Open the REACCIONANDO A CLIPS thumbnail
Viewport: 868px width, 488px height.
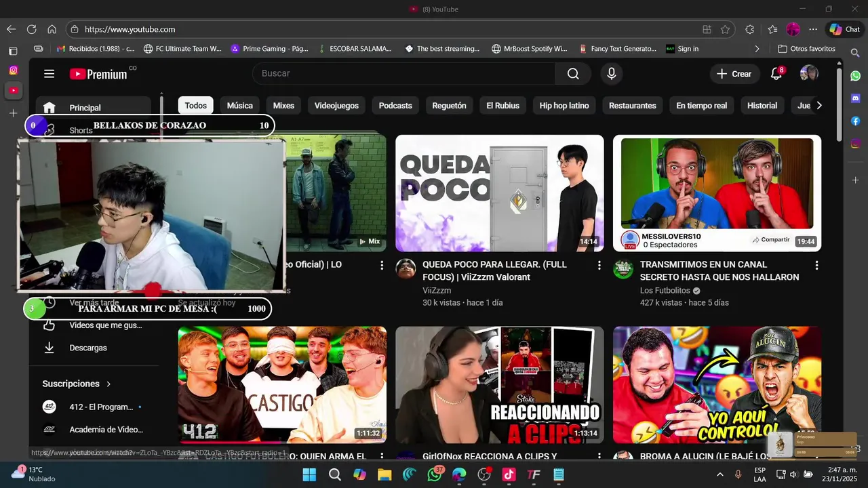500,385
